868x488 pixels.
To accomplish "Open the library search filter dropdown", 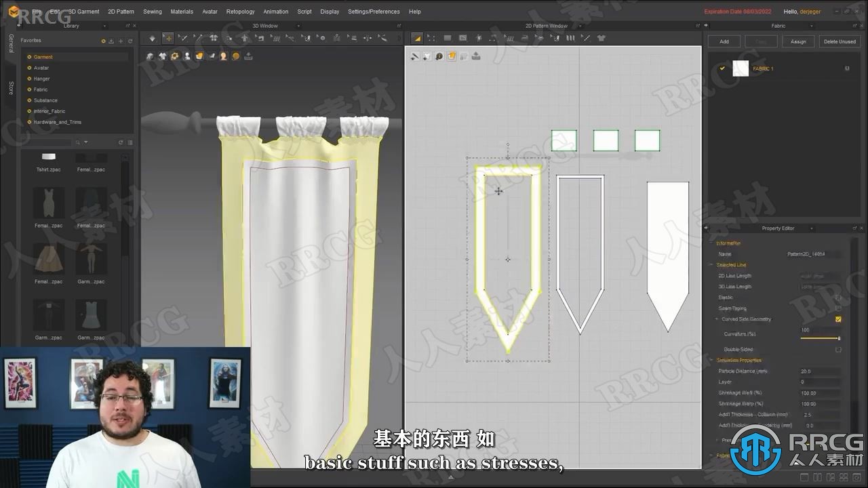I will pyautogui.click(x=85, y=142).
